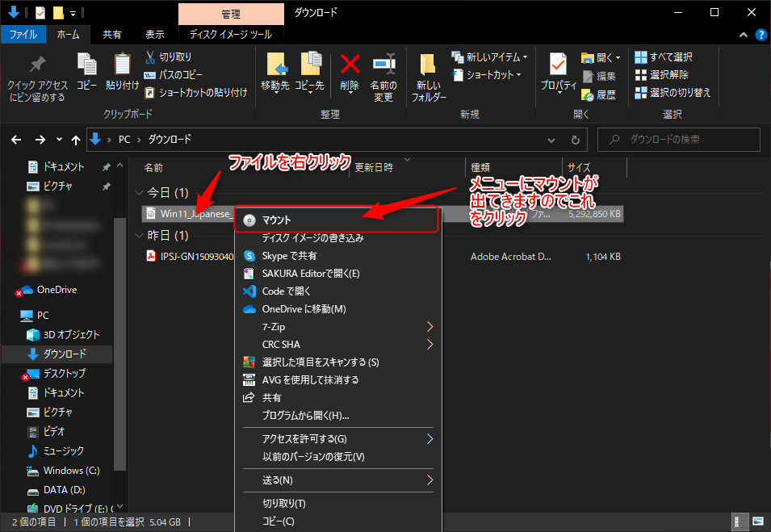Switch to the View (表示) ribbon tab

pyautogui.click(x=155, y=35)
